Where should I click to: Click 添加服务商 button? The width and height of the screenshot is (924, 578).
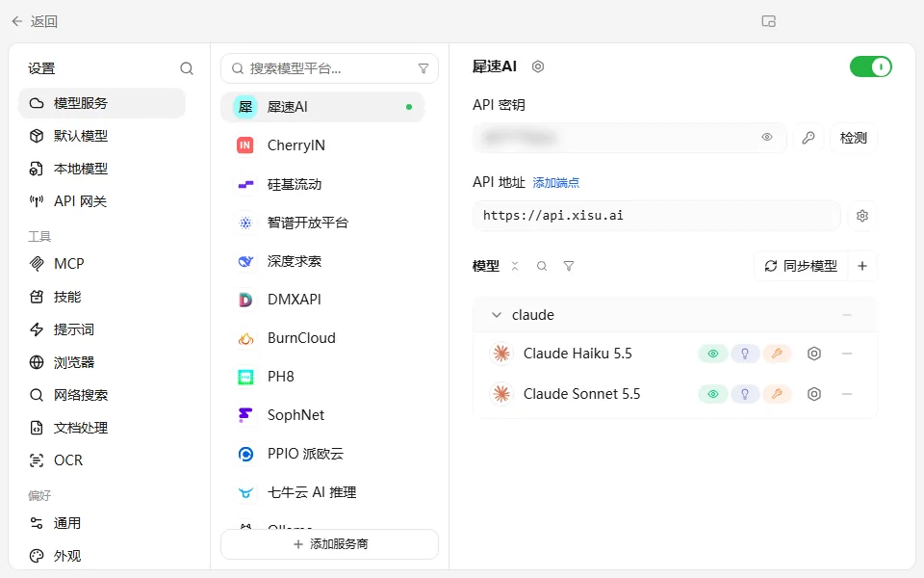[329, 543]
